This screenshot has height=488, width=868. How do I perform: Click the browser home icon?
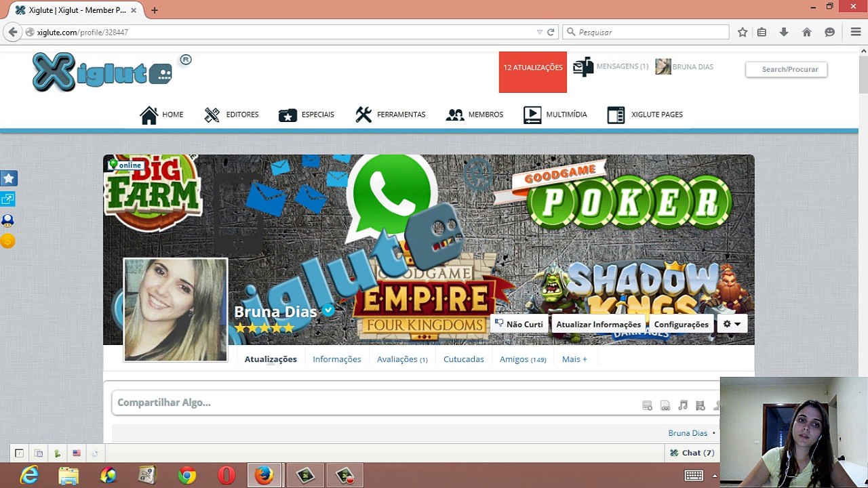(807, 32)
